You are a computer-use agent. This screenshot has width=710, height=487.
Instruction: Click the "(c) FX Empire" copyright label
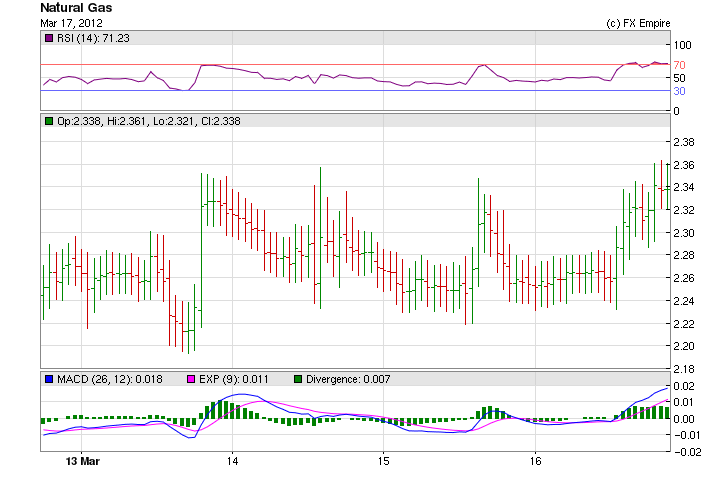(x=638, y=23)
